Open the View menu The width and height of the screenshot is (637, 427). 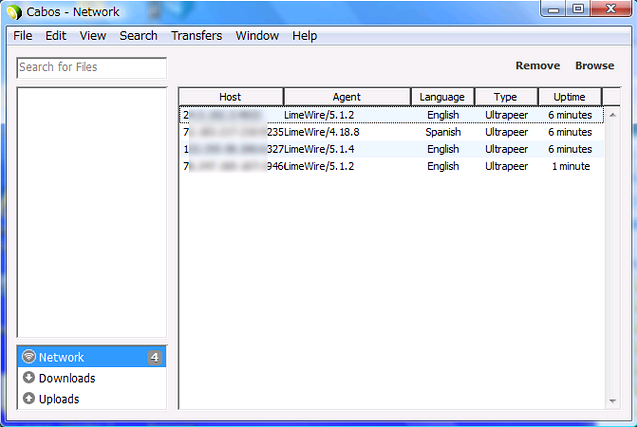pos(93,36)
